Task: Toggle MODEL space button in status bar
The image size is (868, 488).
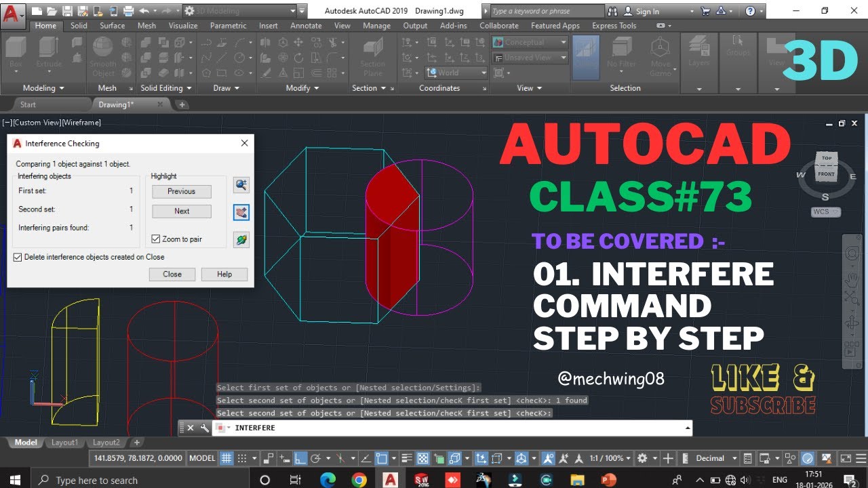Action: (202, 458)
